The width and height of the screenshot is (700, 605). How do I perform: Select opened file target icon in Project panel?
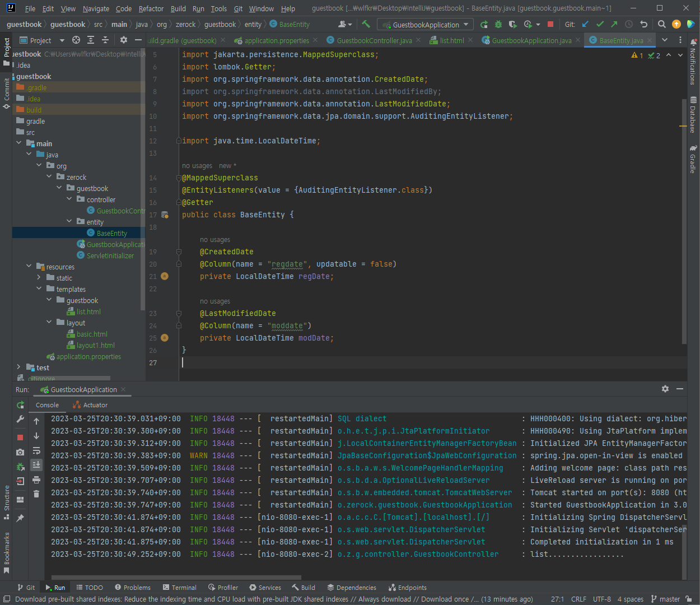pos(76,40)
